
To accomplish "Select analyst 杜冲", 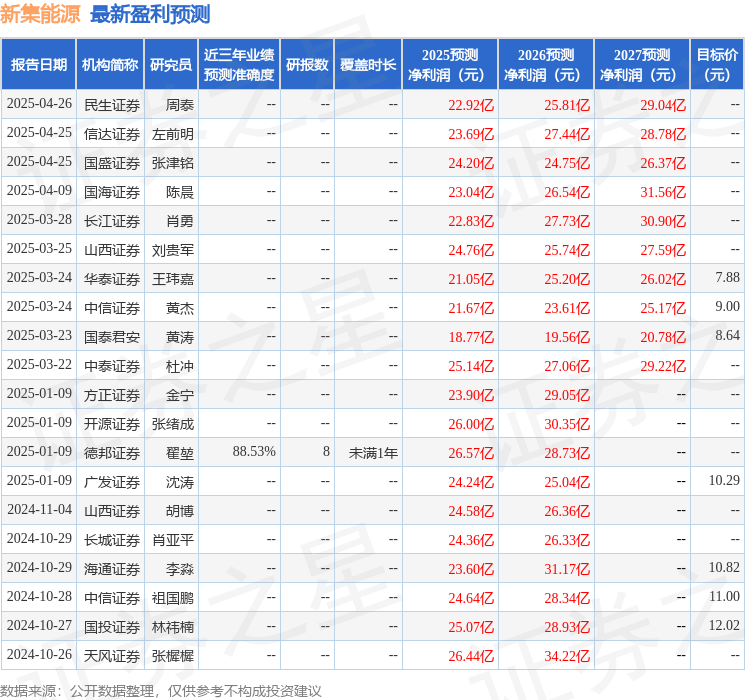I will click(x=180, y=366).
